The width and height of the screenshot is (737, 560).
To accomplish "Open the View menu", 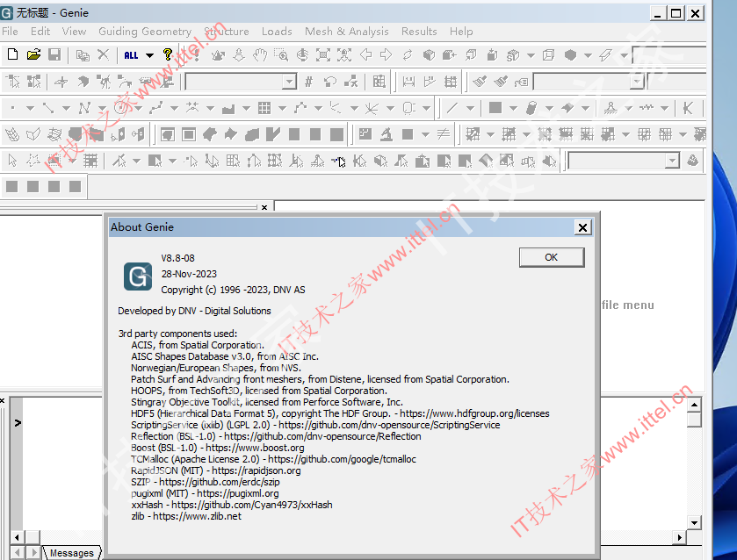I will (75, 32).
